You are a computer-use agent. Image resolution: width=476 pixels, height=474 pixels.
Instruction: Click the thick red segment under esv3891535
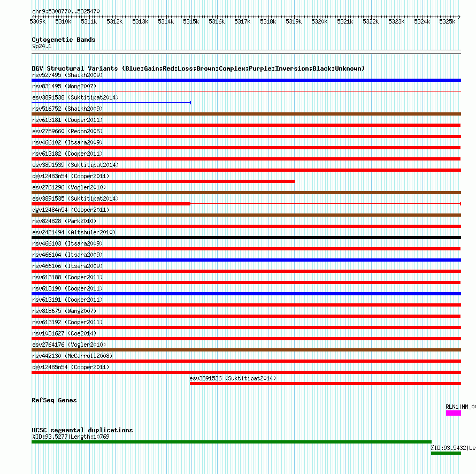point(111,204)
